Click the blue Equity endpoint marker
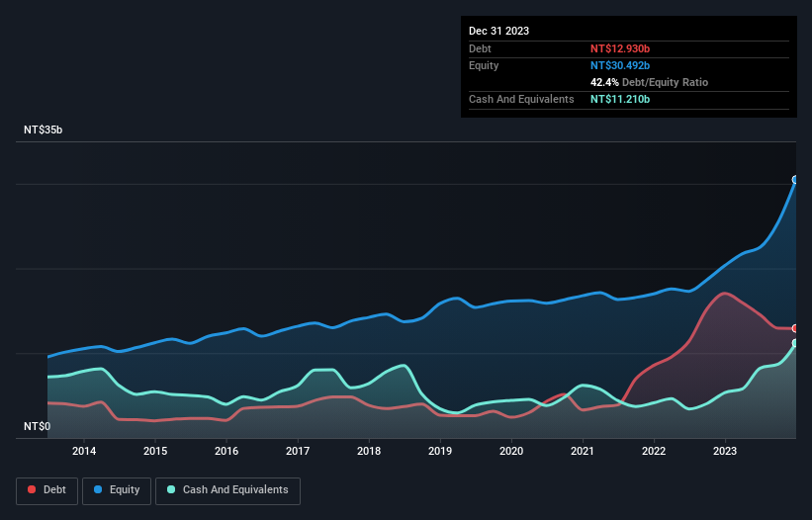This screenshot has width=812, height=520. pyautogui.click(x=795, y=180)
